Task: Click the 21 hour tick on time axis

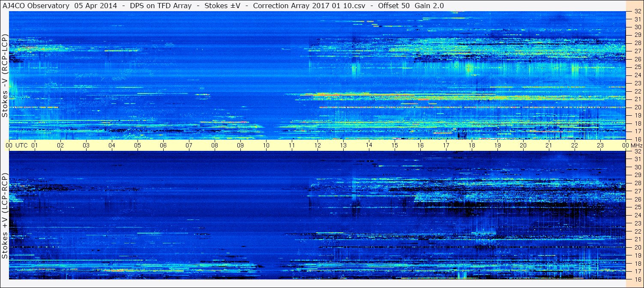Action: click(549, 145)
